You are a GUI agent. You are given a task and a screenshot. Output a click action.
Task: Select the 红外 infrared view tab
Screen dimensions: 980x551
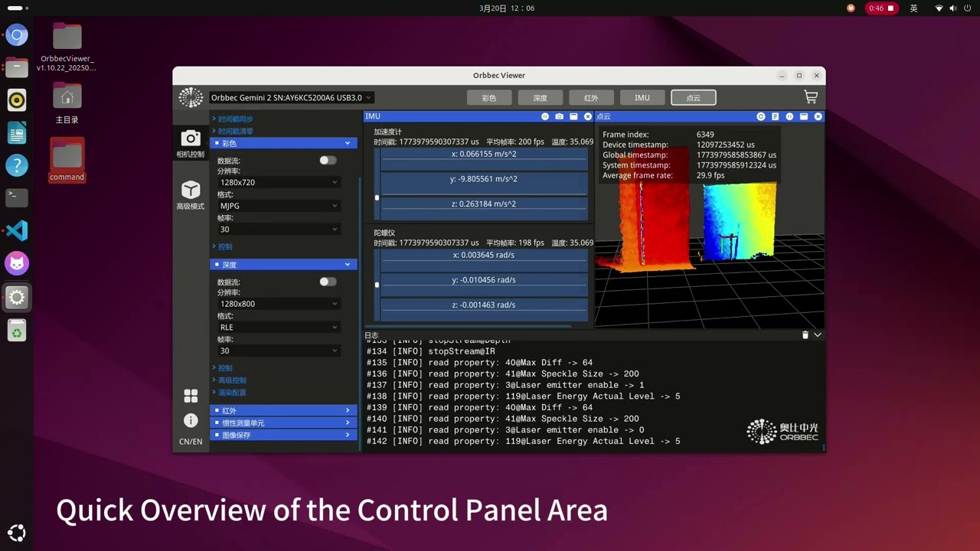[x=591, y=97]
